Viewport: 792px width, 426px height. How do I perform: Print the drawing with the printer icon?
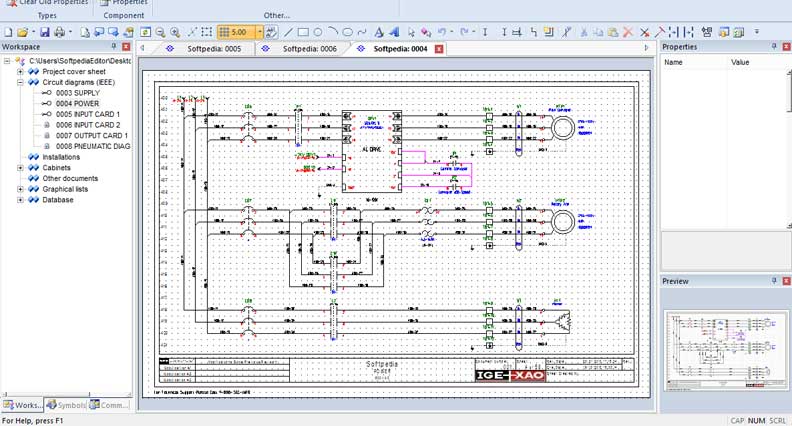(x=60, y=32)
